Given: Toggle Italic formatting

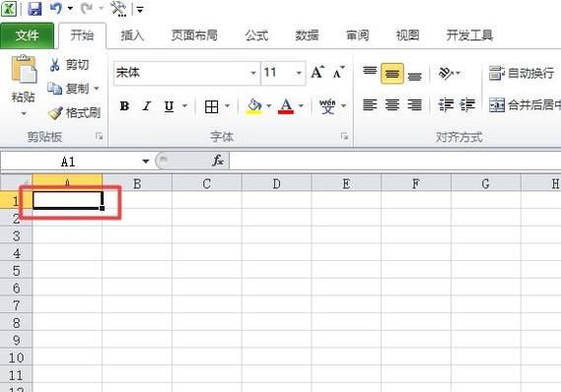Looking at the screenshot, I should click(147, 105).
